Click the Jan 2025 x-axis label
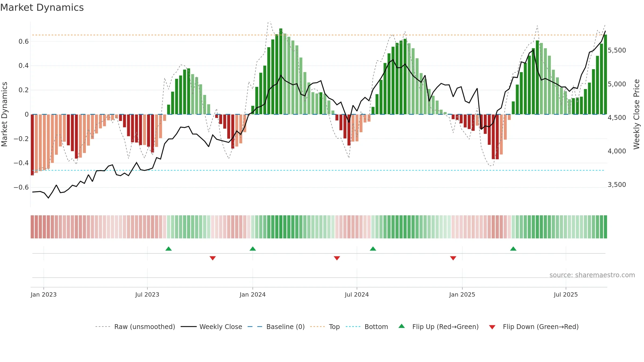The height and width of the screenshot is (362, 644). (462, 294)
